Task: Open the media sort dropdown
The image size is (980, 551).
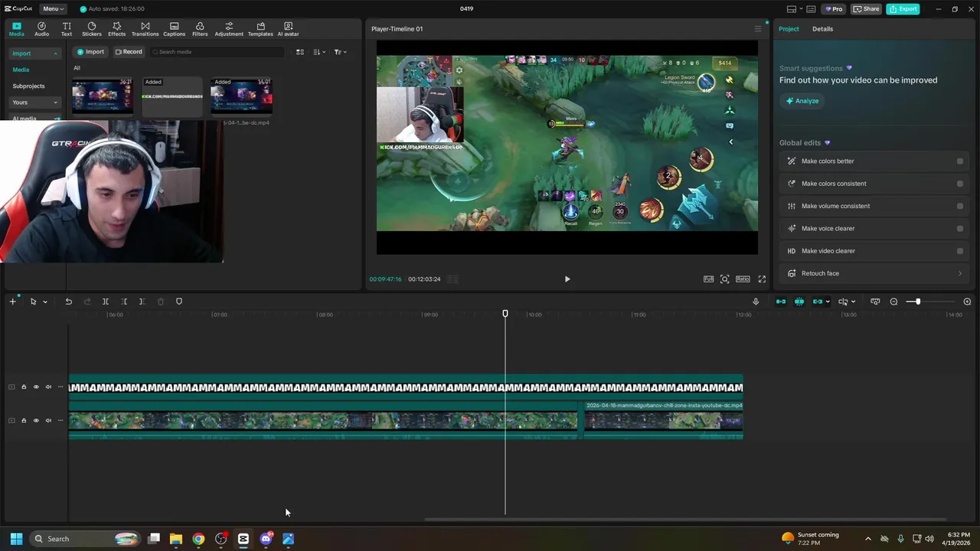Action: (320, 52)
